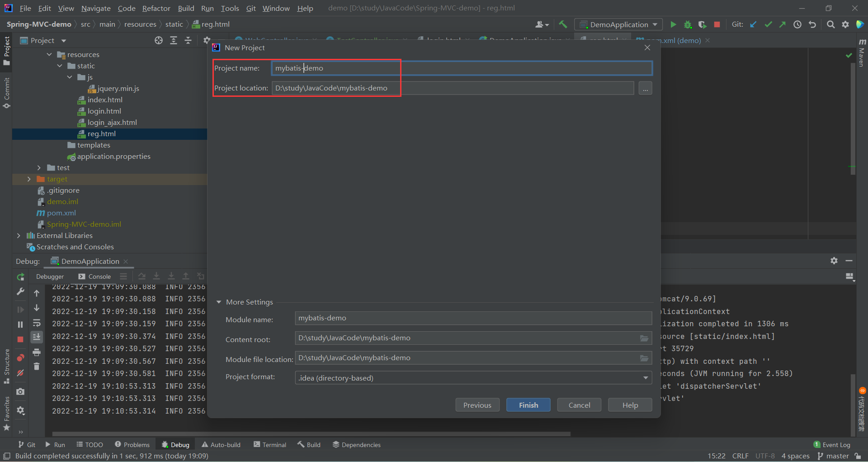Start debugging with the bug icon
868x462 pixels.
688,24
